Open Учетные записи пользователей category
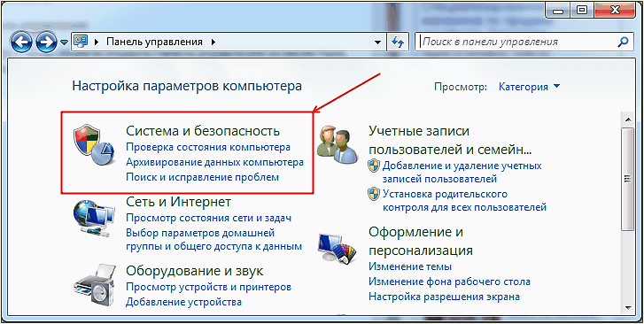644x324 pixels. [x=450, y=140]
